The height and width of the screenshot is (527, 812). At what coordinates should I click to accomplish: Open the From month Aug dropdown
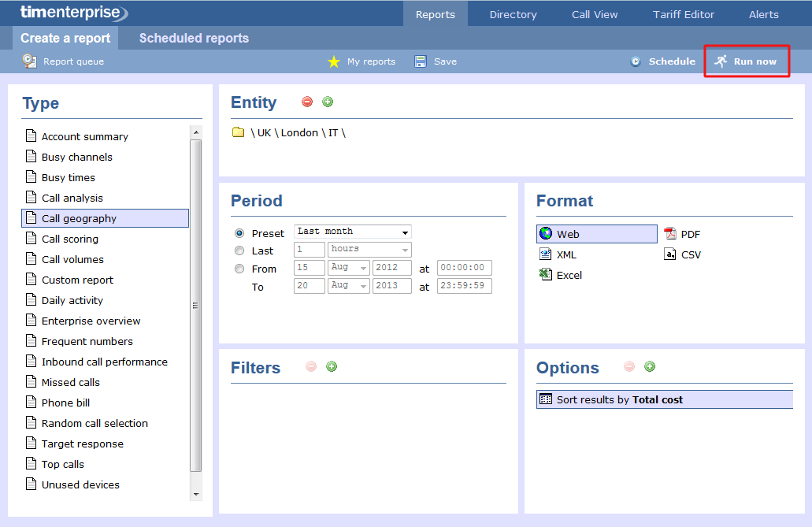click(348, 268)
